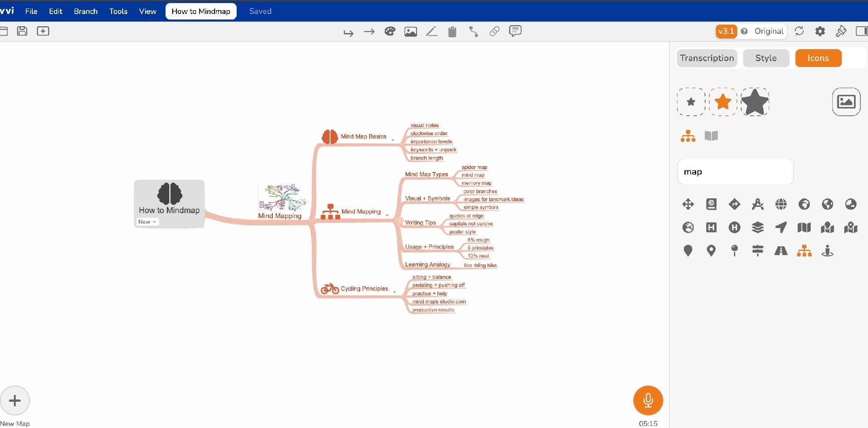The image size is (868, 428).
Task: Click the orange microphone record button
Action: (x=648, y=400)
